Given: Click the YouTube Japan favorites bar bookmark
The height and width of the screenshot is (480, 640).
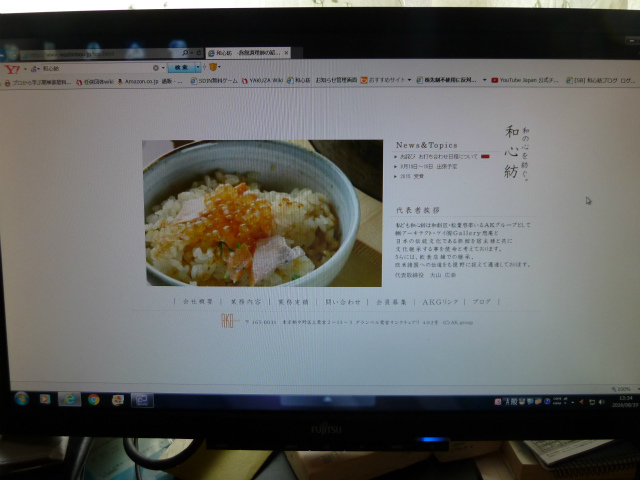Looking at the screenshot, I should coord(496,80).
